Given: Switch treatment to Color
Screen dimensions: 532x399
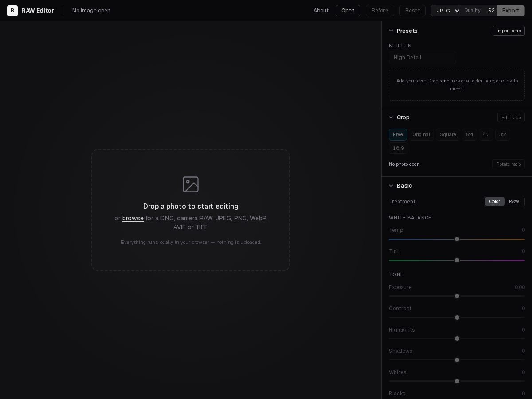Looking at the screenshot, I should [x=495, y=202].
